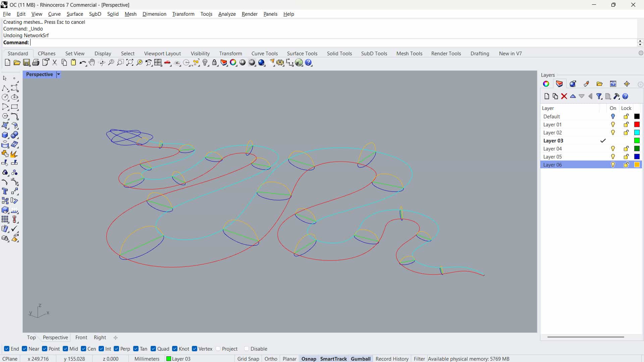644x362 pixels.
Task: Click the New file icon in Standard toolbar
Action: click(x=7, y=63)
